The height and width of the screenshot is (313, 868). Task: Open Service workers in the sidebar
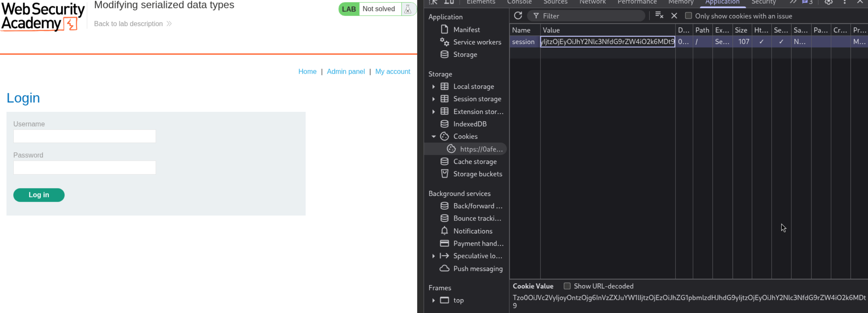pyautogui.click(x=477, y=42)
